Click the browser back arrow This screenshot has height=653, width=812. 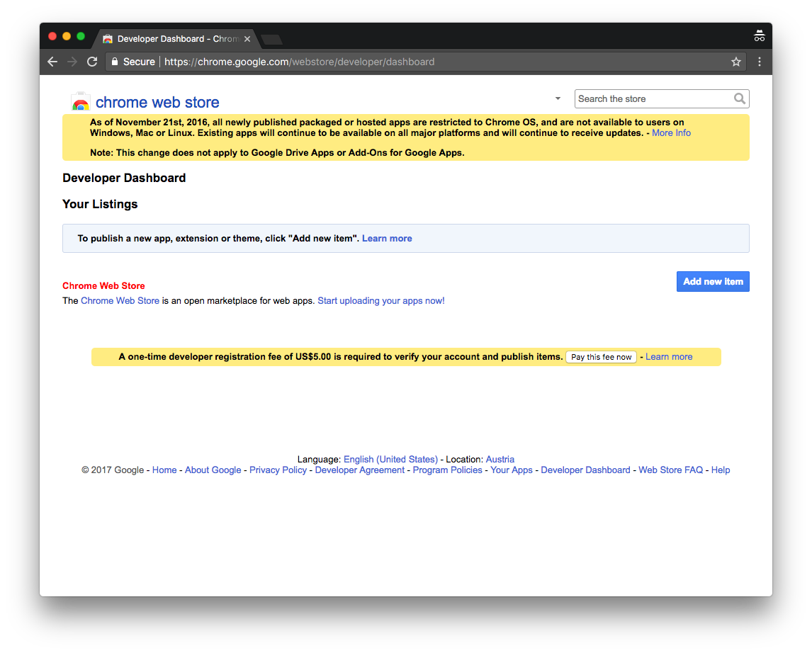point(52,62)
